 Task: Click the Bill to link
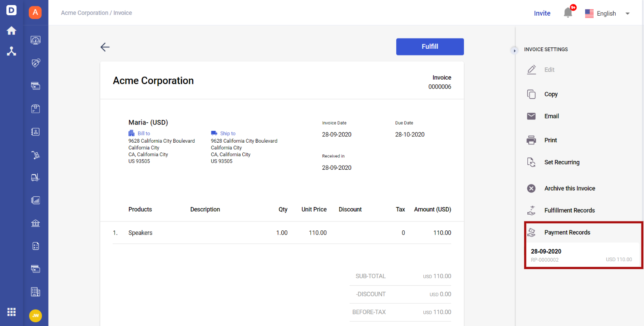(144, 133)
